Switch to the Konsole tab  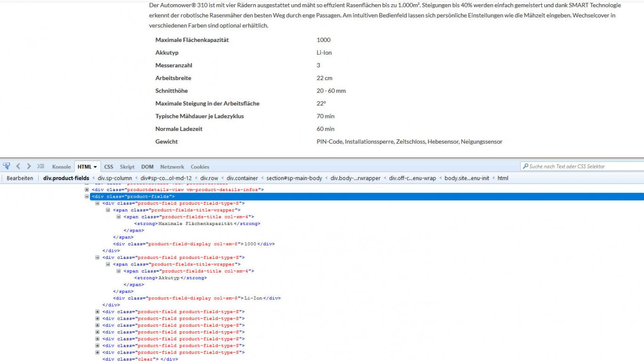(61, 167)
